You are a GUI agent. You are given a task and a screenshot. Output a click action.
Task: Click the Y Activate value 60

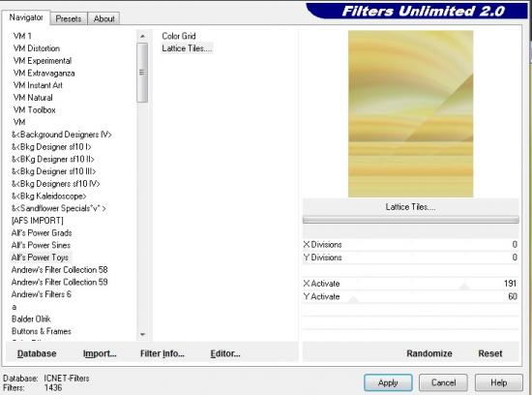pos(513,296)
